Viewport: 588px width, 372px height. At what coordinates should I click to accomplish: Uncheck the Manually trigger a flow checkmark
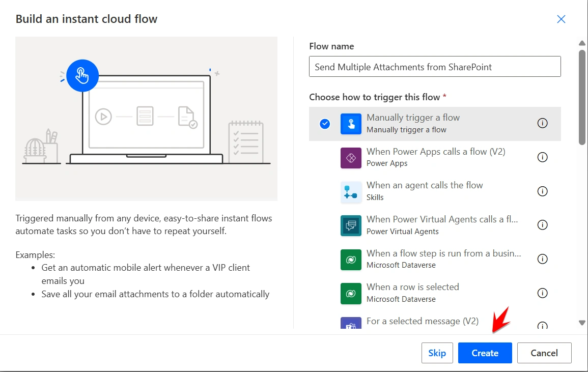[x=325, y=123]
